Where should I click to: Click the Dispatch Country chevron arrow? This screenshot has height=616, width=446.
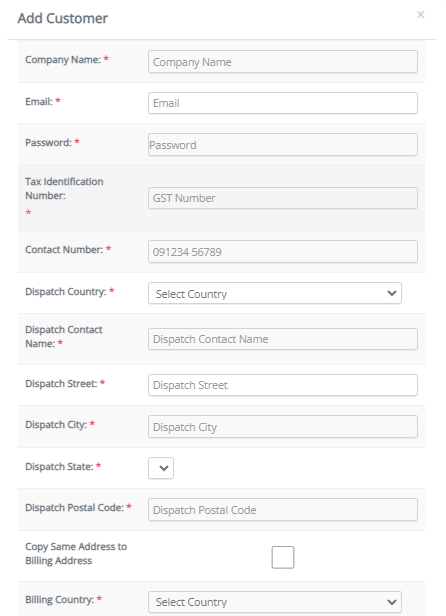(392, 293)
